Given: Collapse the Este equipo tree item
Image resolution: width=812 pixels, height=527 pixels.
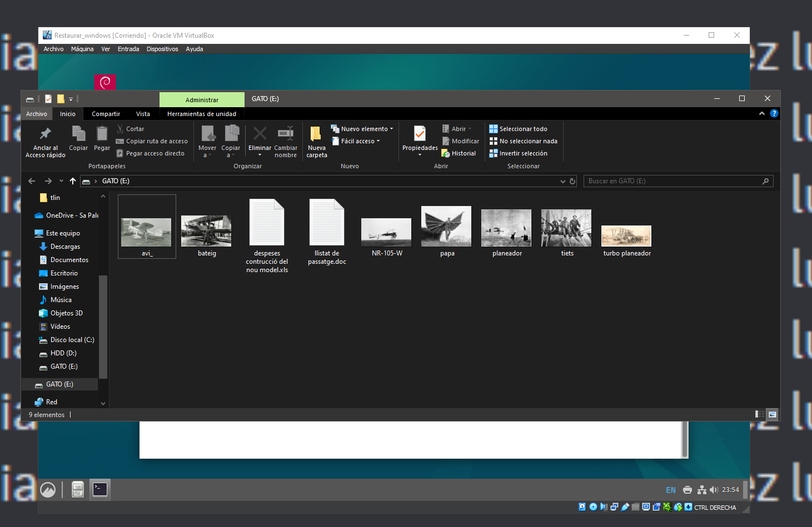Looking at the screenshot, I should click(x=32, y=233).
